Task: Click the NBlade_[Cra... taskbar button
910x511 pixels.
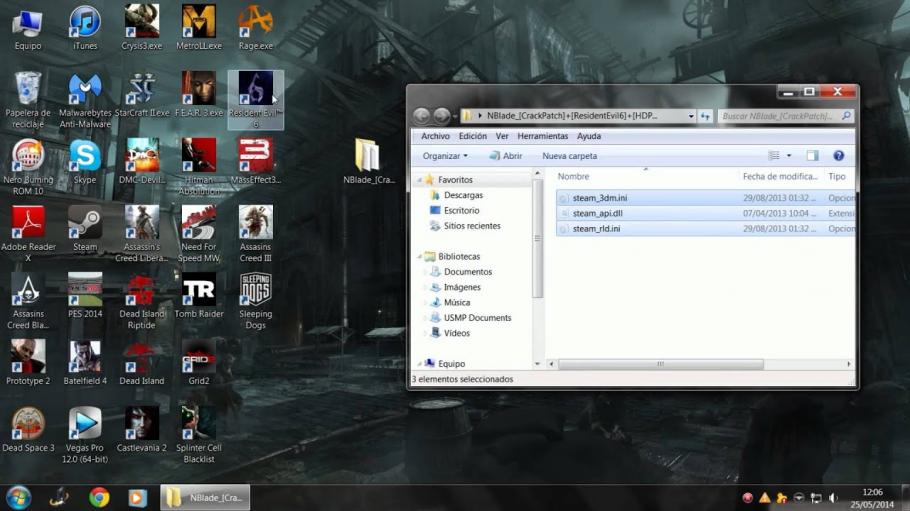Action: [205, 498]
